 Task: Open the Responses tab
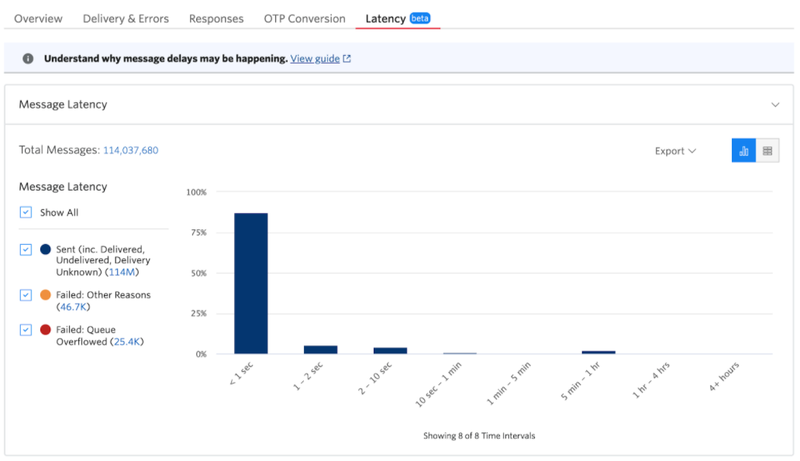point(216,19)
